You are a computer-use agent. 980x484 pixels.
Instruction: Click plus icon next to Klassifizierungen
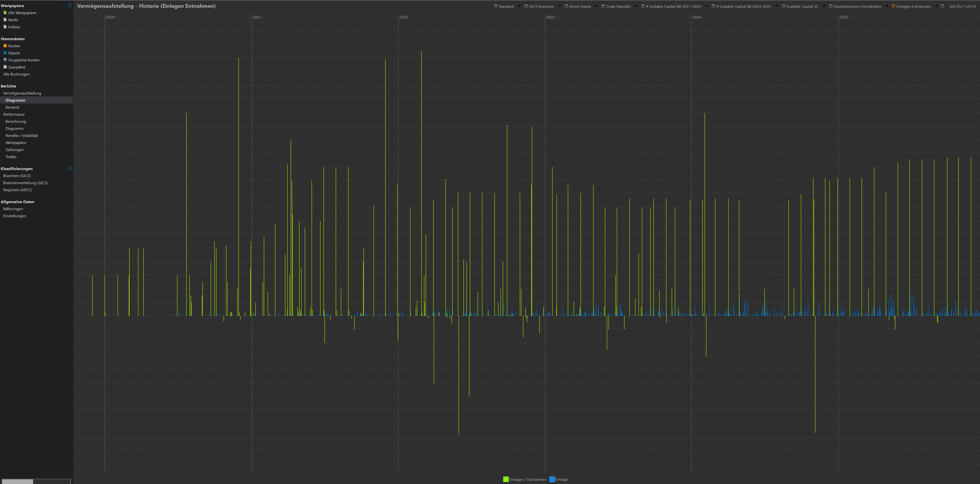70,168
